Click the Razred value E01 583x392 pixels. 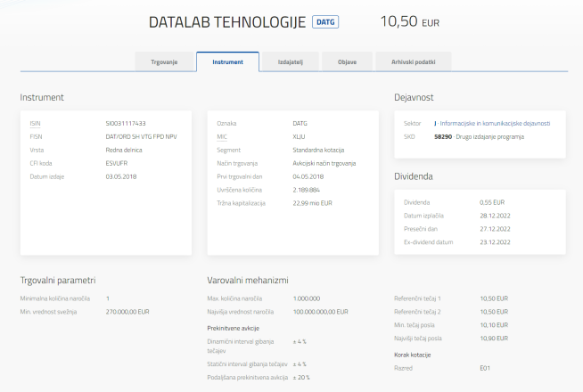485,368
